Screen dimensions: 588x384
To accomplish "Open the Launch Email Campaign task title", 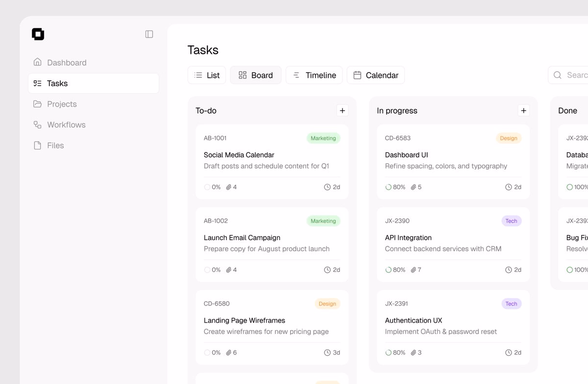I will tap(242, 238).
